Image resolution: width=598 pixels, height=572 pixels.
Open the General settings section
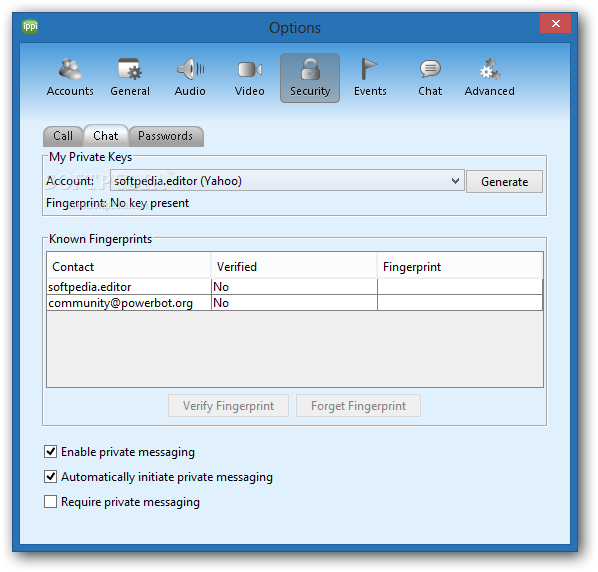(130, 78)
